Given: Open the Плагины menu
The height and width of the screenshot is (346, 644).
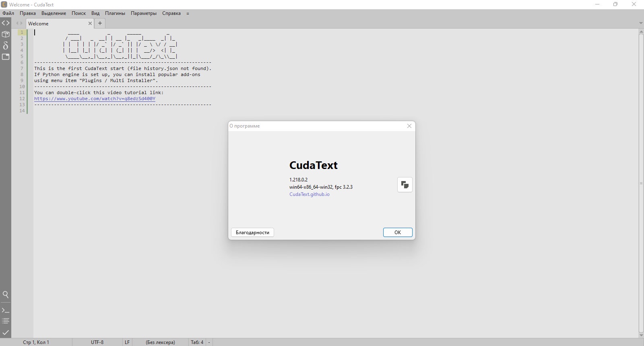Looking at the screenshot, I should [x=115, y=13].
